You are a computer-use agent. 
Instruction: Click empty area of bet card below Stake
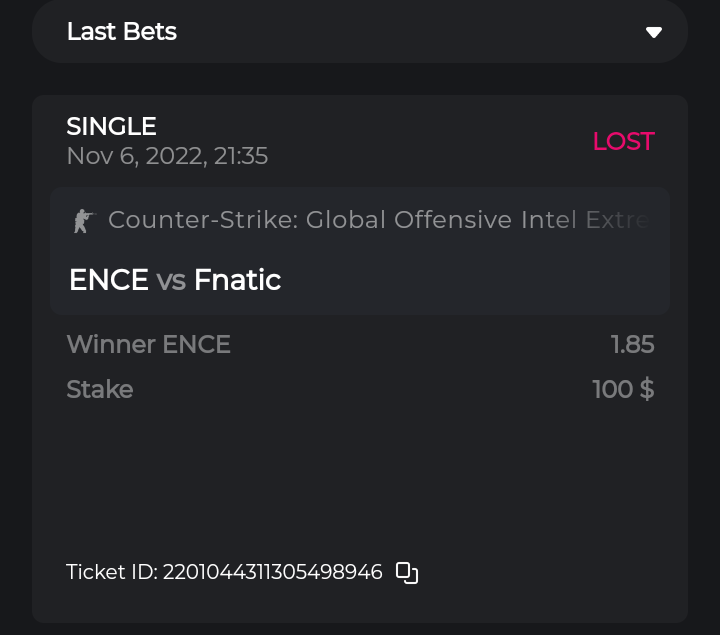pos(360,470)
